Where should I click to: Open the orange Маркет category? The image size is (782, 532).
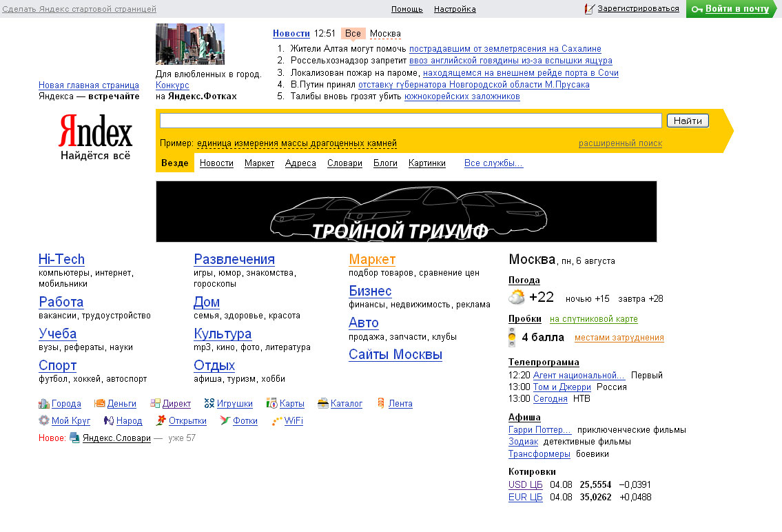[372, 259]
